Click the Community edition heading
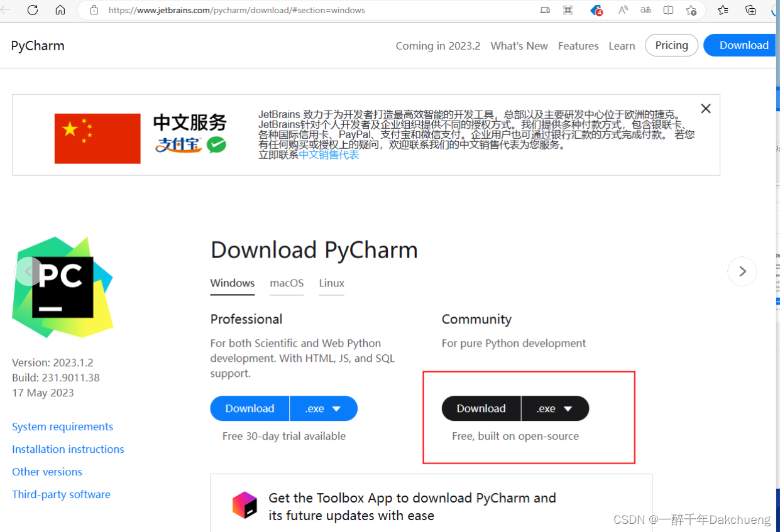 click(476, 319)
